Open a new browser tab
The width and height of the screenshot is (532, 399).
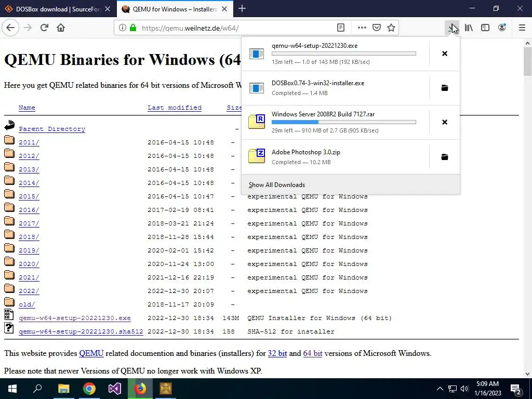[x=242, y=9]
